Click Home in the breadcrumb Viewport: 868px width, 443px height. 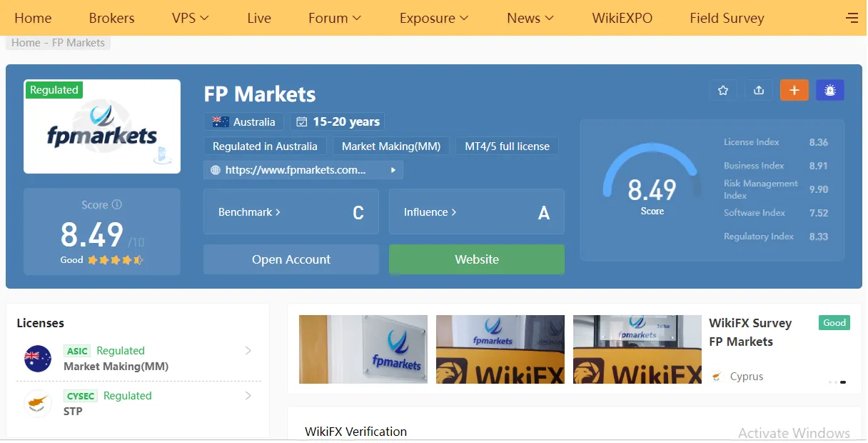(x=26, y=43)
